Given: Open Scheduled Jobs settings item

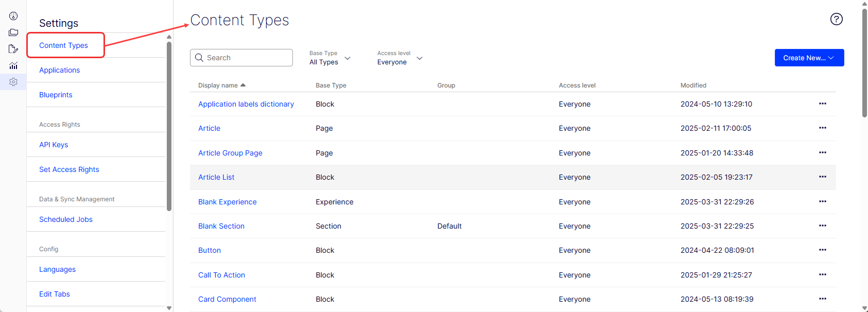Looking at the screenshot, I should pos(66,219).
